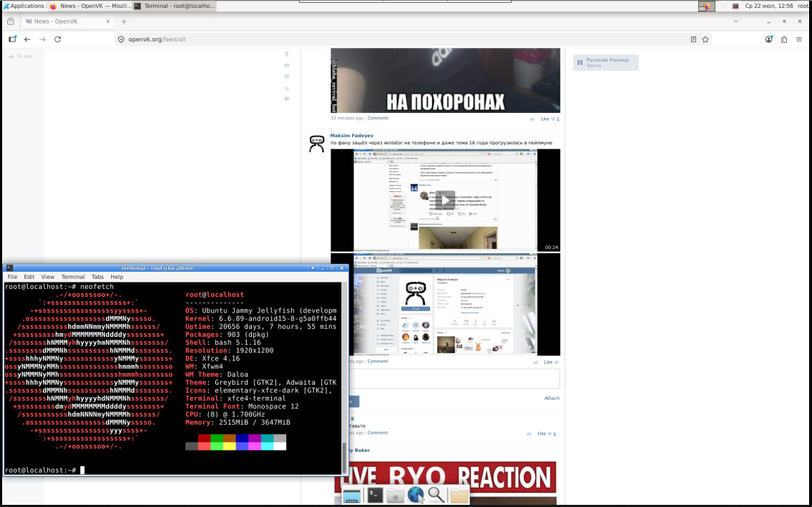Click the red neofetch color block
This screenshot has width=812, height=507.
[x=204, y=438]
